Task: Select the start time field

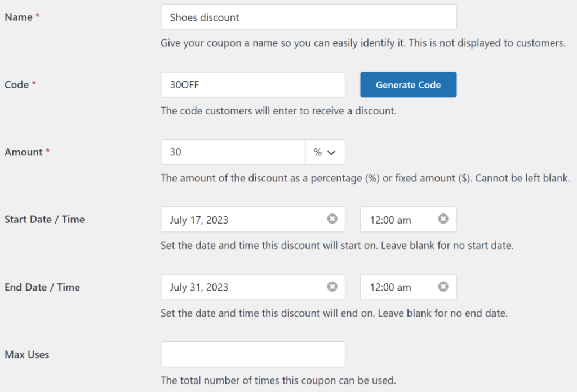Action: pos(394,219)
